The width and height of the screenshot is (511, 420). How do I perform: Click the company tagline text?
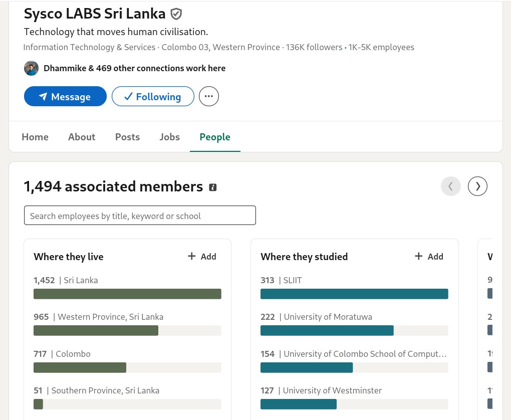[116, 32]
